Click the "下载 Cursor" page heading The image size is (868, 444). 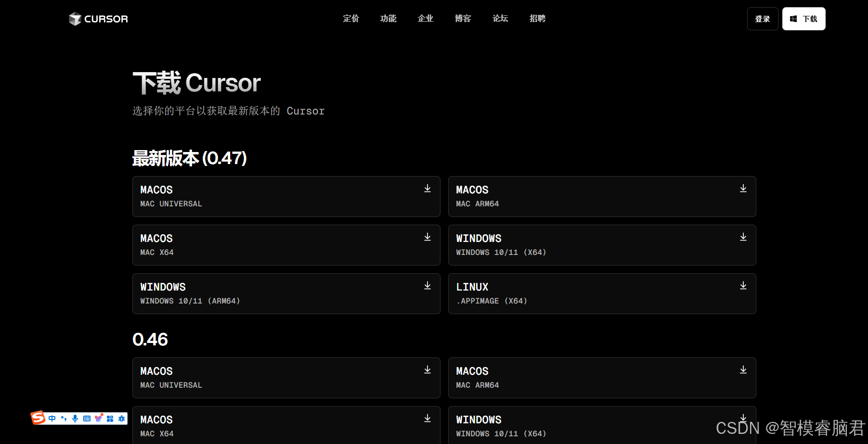pos(196,83)
